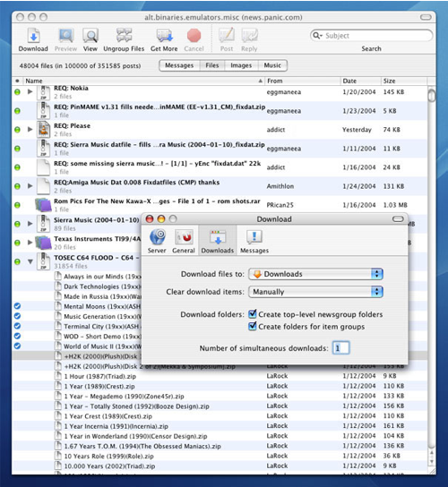
Task: Click the Rom Pics For The New Kawa-X row
Action: tap(220, 205)
